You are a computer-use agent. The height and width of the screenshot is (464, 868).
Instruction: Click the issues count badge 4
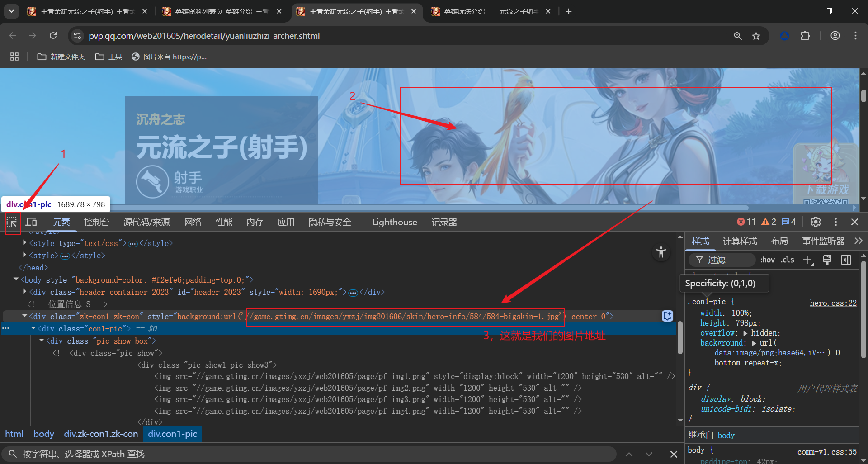[789, 222]
